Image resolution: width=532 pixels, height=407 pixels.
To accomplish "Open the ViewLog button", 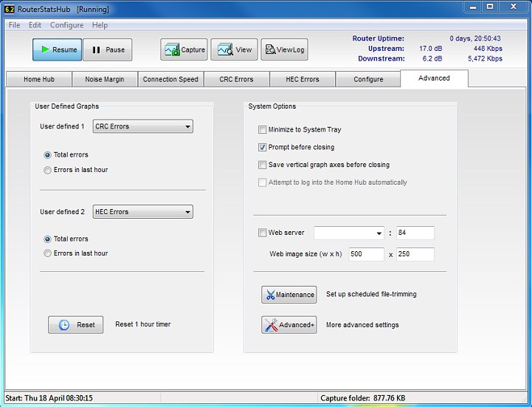I will point(284,49).
